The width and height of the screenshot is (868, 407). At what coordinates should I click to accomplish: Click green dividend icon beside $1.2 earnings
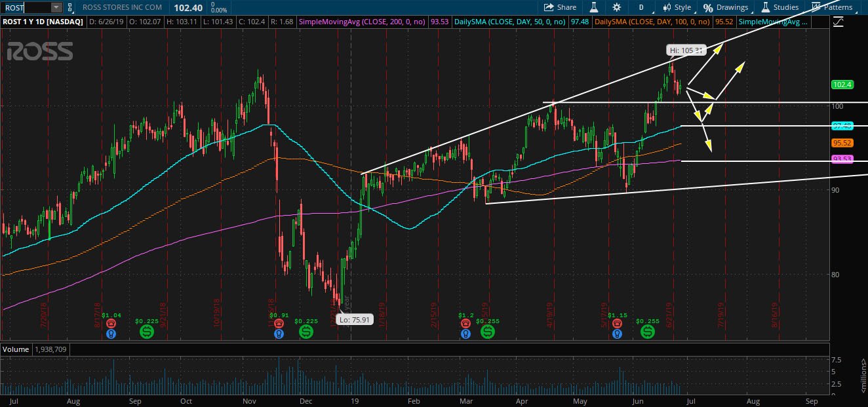pos(488,332)
